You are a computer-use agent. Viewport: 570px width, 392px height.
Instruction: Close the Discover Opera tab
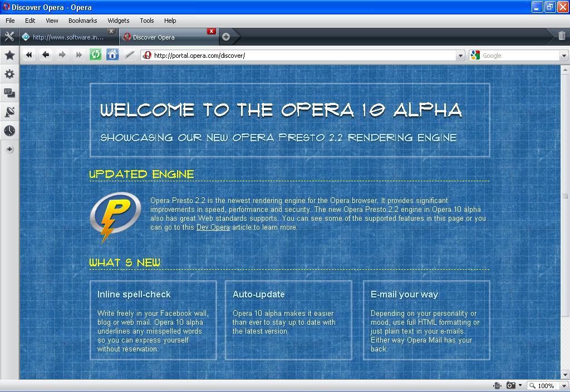(211, 31)
